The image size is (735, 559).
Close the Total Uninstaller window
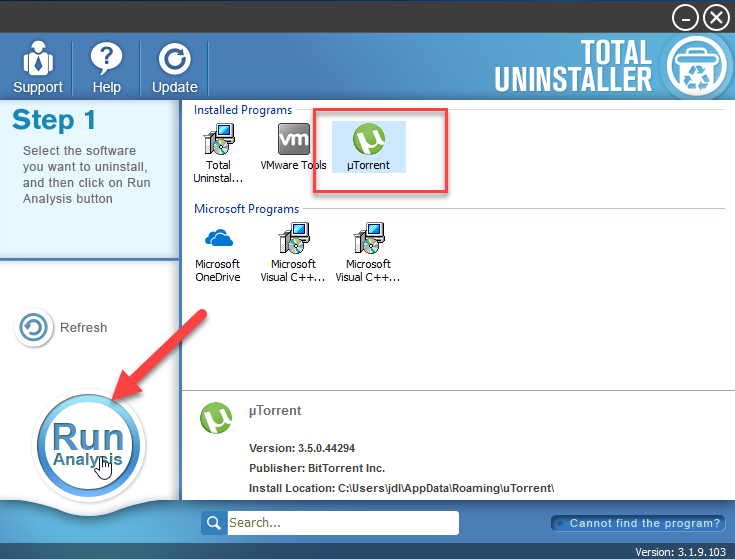tap(716, 18)
